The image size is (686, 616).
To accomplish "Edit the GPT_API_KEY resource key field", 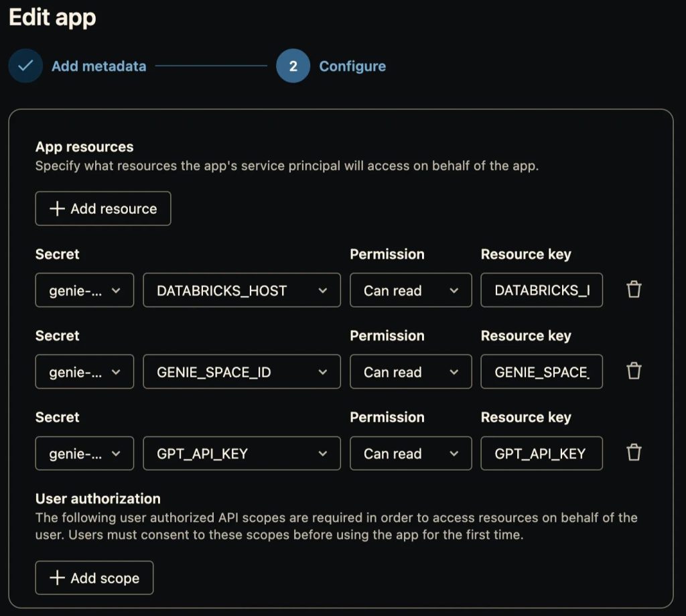I will tap(541, 453).
